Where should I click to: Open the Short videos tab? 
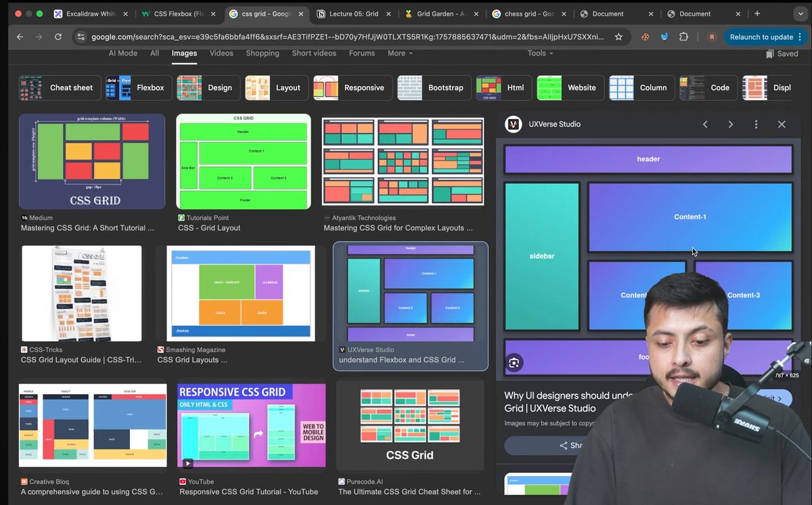(x=314, y=53)
